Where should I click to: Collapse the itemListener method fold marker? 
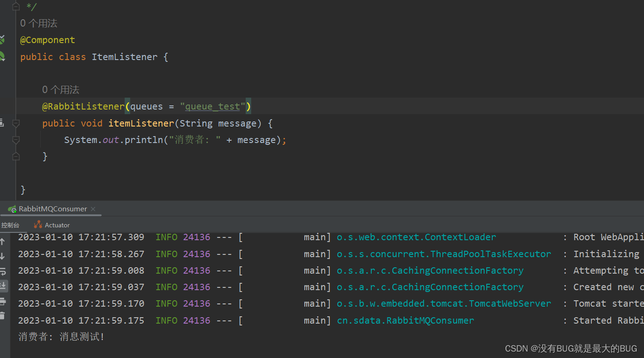(16, 123)
